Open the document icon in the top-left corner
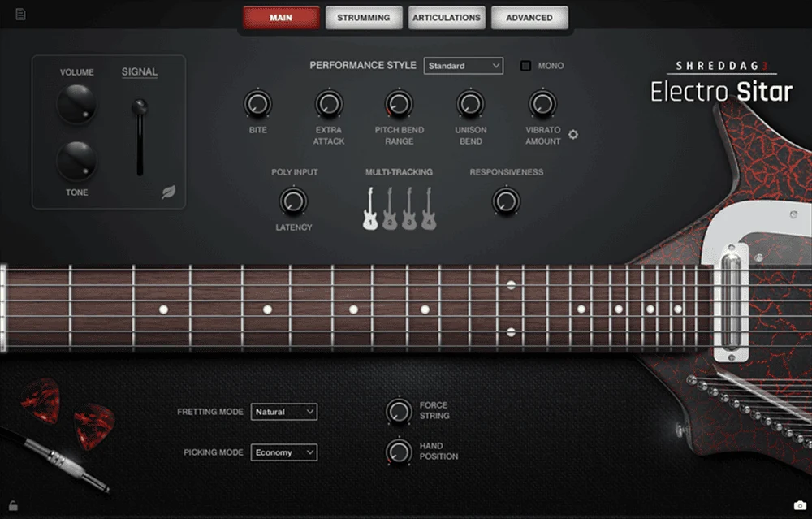The height and width of the screenshot is (519, 812). pos(21,14)
